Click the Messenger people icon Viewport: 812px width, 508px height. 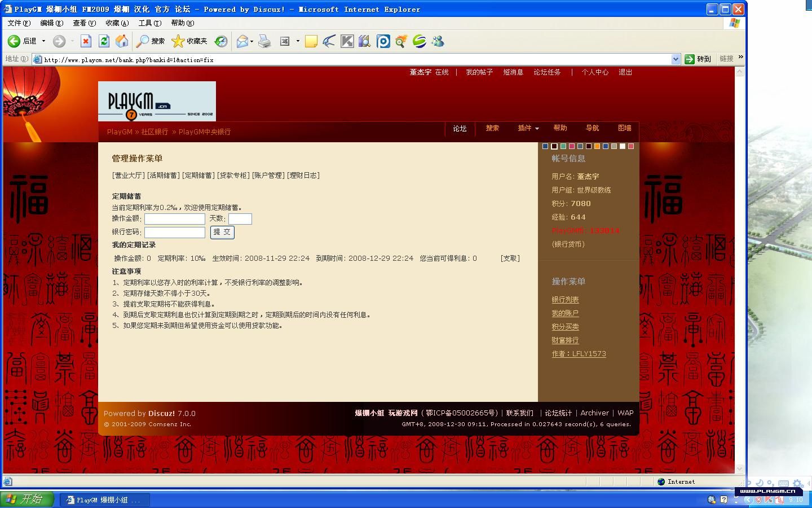438,41
